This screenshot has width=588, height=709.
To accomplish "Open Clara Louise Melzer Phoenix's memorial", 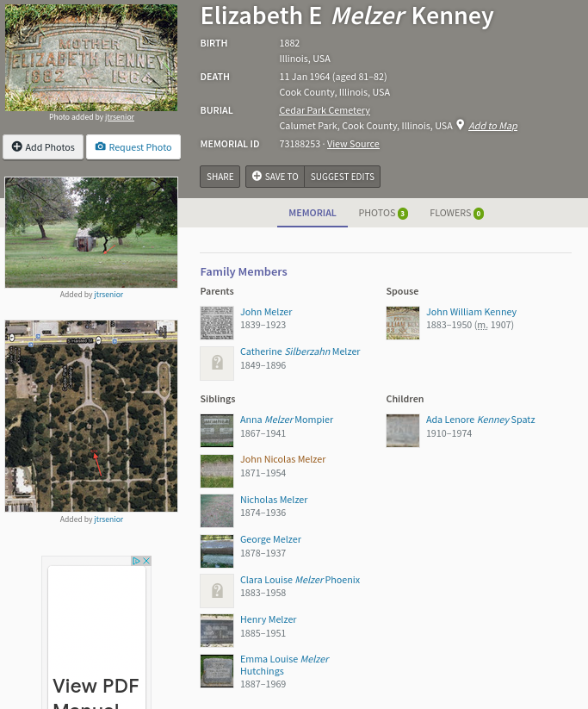I will (x=300, y=580).
